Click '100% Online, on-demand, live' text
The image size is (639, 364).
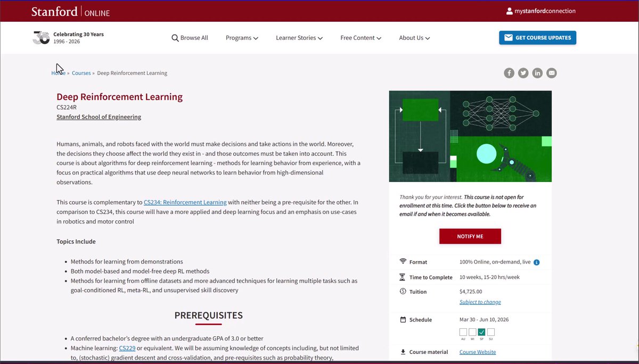click(x=495, y=262)
